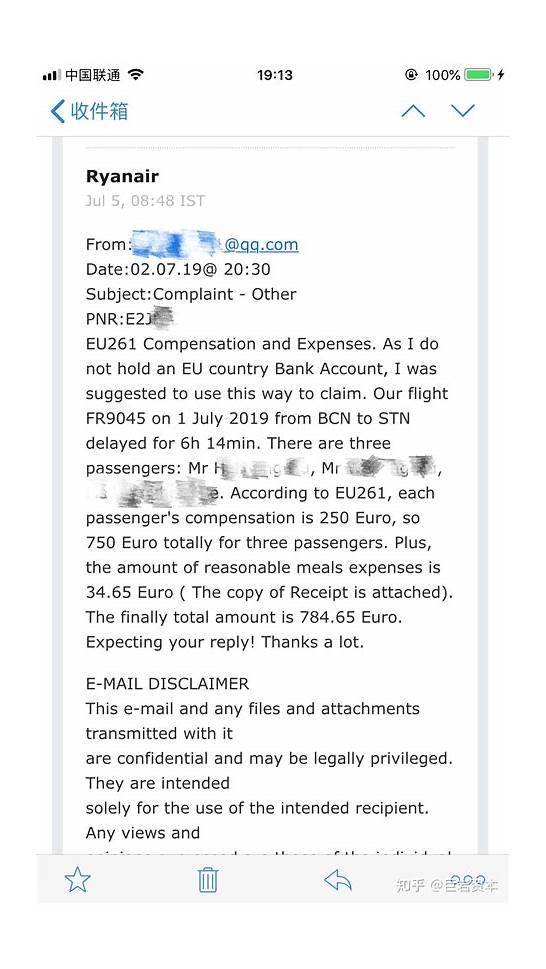Screen dimensions: 546x969
Task: Tap the 中国联通 carrier label
Action: coord(93,75)
